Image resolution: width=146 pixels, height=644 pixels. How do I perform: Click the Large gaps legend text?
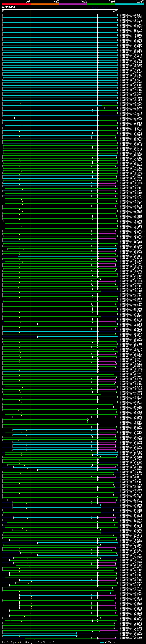pos(28,642)
